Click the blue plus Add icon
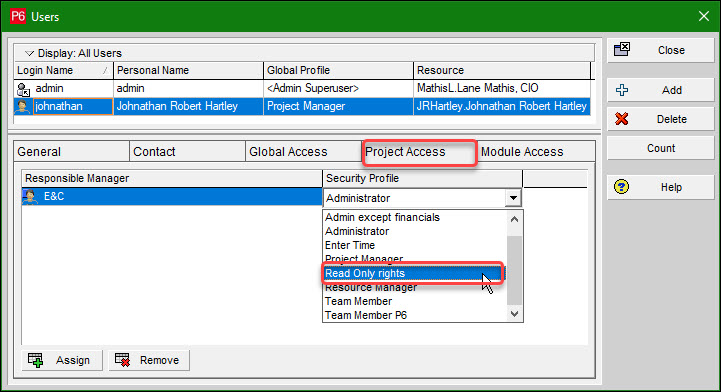Viewport: 721px width, 392px height. coord(622,90)
